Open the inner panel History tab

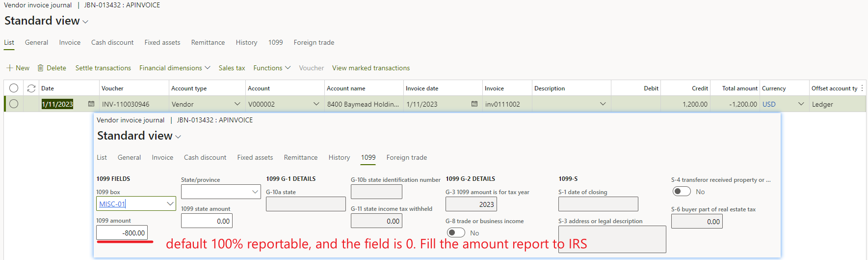[339, 157]
